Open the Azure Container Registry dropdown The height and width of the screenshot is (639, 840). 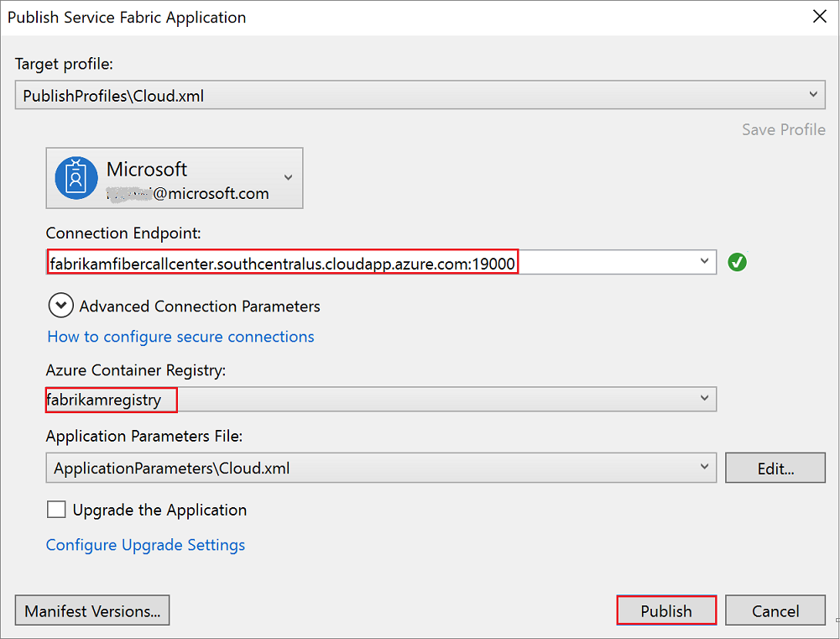704,399
